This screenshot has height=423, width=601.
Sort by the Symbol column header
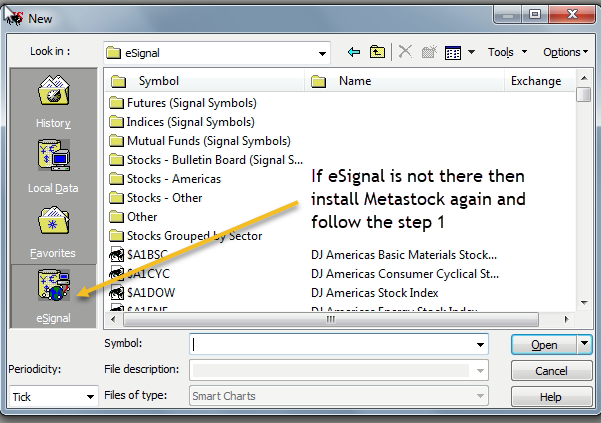point(205,81)
